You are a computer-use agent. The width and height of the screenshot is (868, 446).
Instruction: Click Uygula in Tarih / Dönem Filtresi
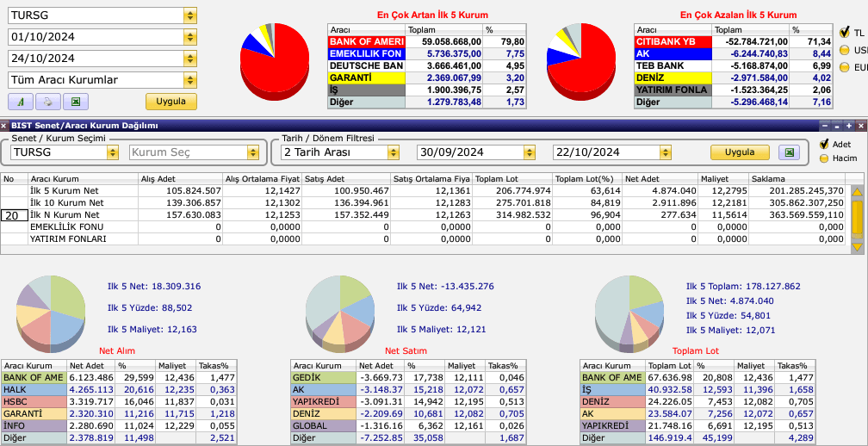[x=740, y=152]
